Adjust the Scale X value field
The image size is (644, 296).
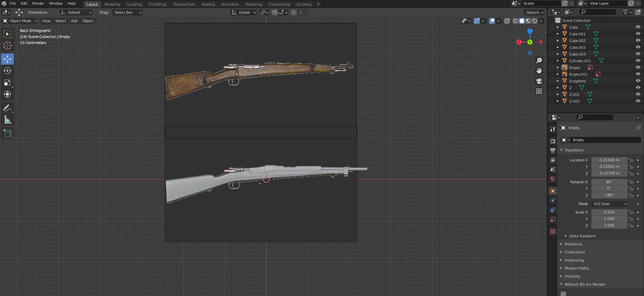coord(609,212)
